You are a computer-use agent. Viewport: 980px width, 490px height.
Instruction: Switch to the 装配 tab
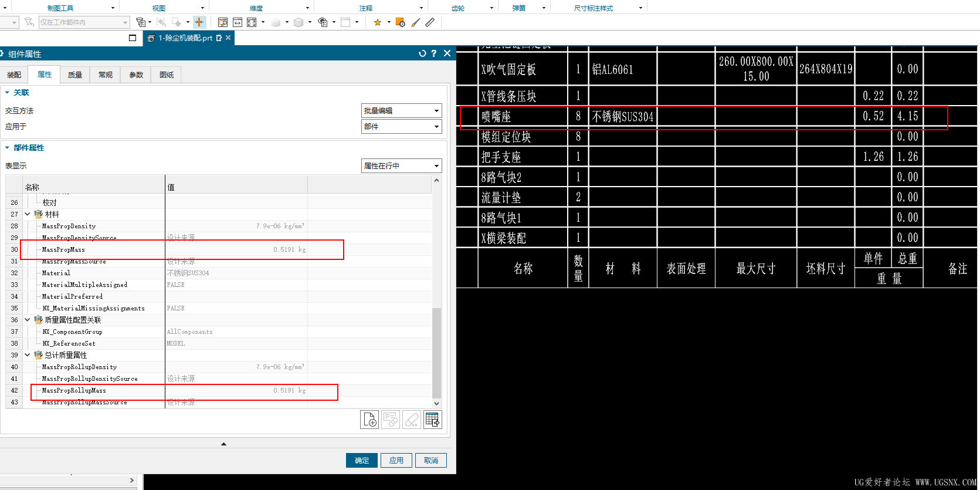(x=14, y=75)
